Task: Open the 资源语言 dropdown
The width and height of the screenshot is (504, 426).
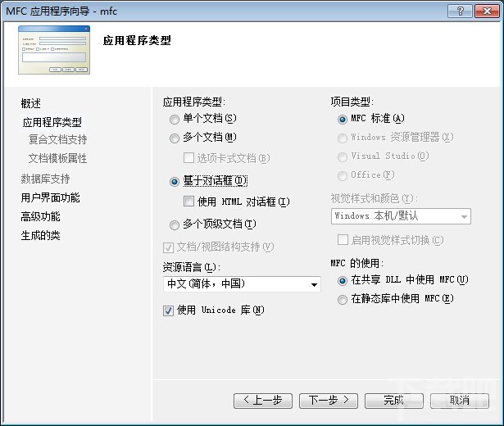Action: (x=242, y=284)
